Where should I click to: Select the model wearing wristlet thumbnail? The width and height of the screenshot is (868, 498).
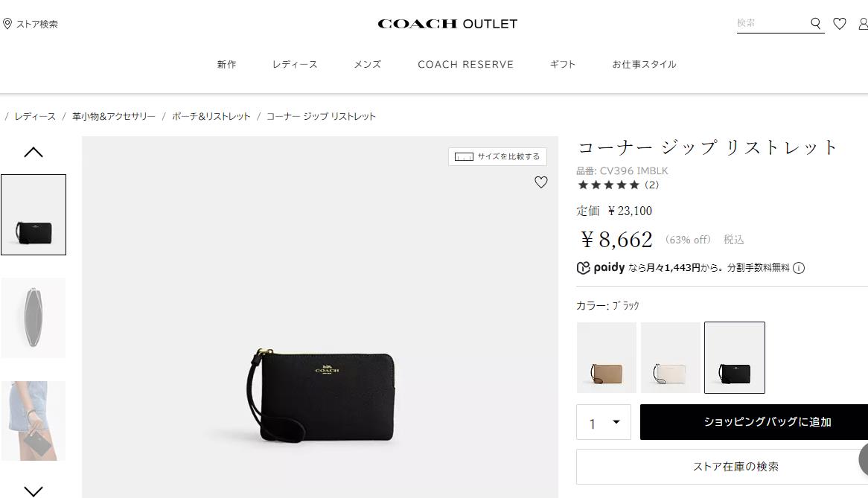click(33, 421)
